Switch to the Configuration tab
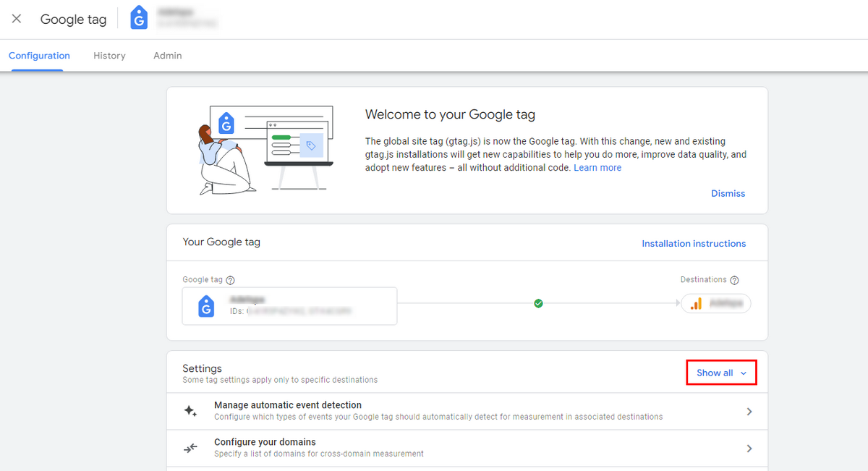Screen dimensions: 868x471 coord(39,56)
